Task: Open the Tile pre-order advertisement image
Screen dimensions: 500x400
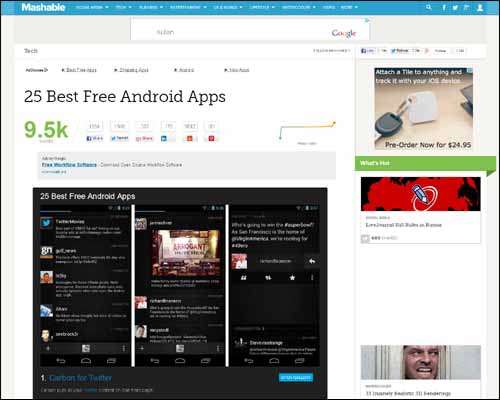Action: (423, 109)
